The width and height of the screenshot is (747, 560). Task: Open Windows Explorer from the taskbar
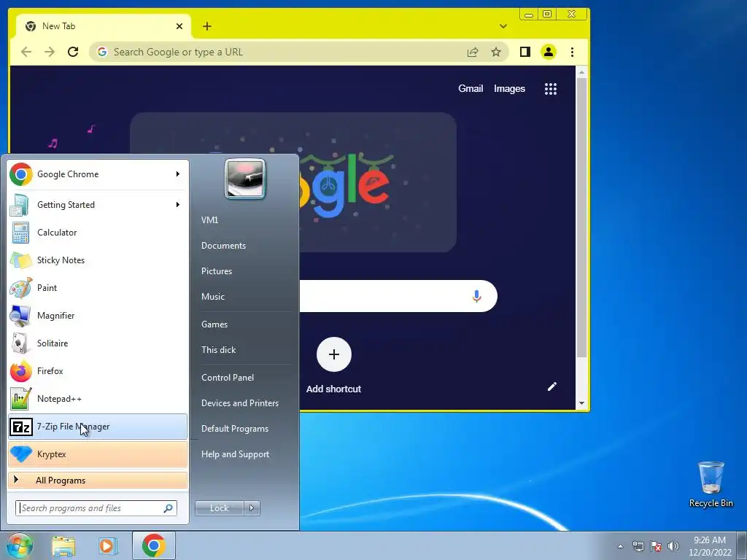(63, 545)
